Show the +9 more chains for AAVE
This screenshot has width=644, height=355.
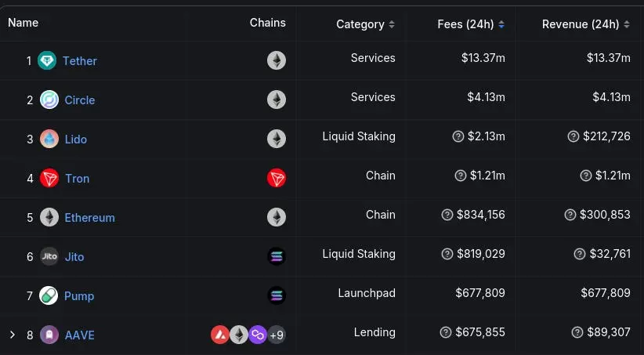coord(277,335)
